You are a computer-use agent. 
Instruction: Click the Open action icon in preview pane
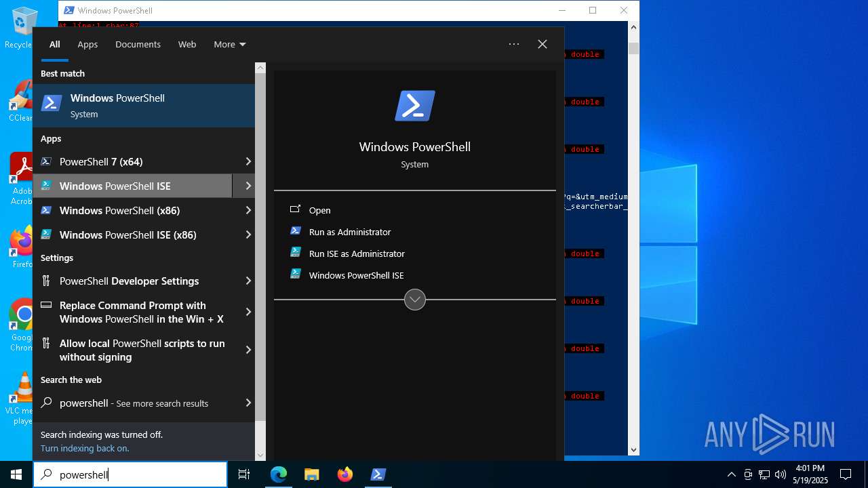coord(295,210)
